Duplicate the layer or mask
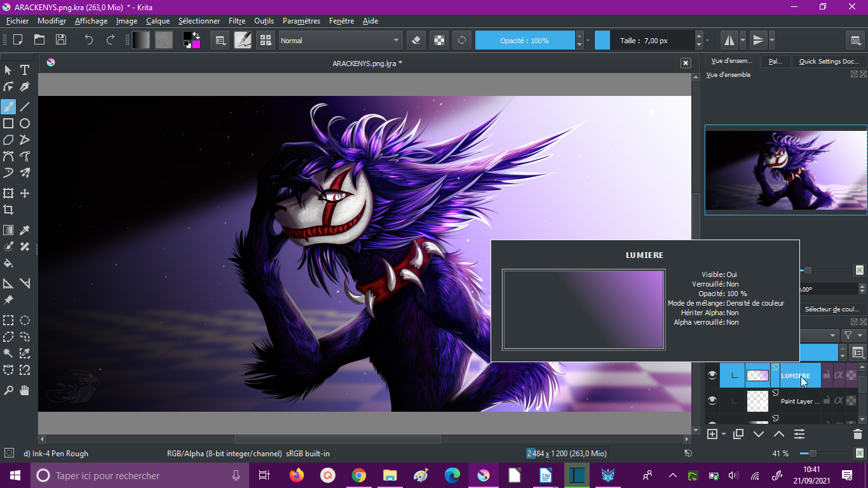Screen dimensions: 868x488 (738, 434)
